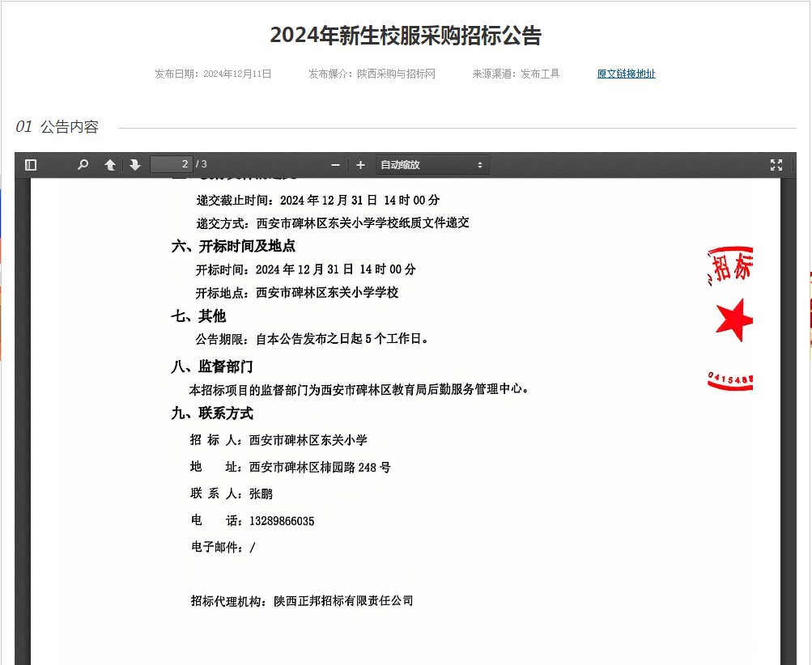The image size is (812, 665).
Task: Click the 2024年新生校服采购招标公告 title
Action: (406, 36)
